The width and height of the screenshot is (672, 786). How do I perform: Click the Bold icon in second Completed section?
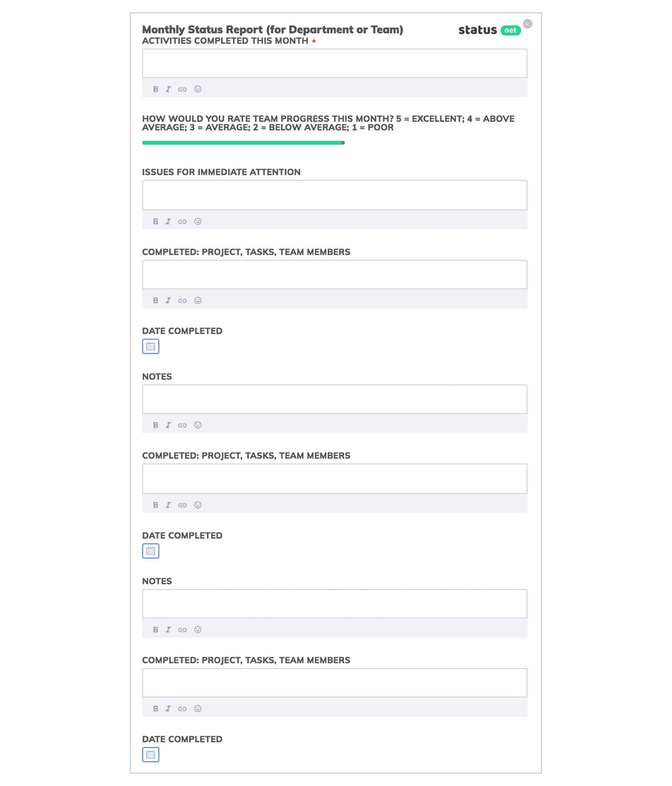coord(155,505)
